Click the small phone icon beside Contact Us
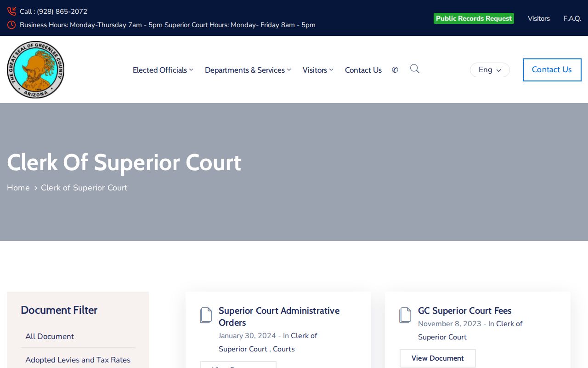Viewport: 588px width, 368px height. tap(395, 70)
